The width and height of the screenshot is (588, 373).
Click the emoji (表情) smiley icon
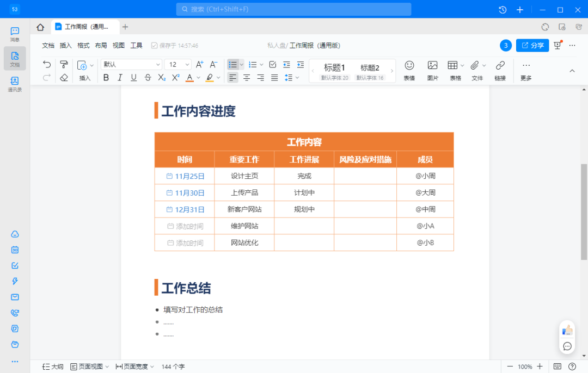click(x=409, y=66)
